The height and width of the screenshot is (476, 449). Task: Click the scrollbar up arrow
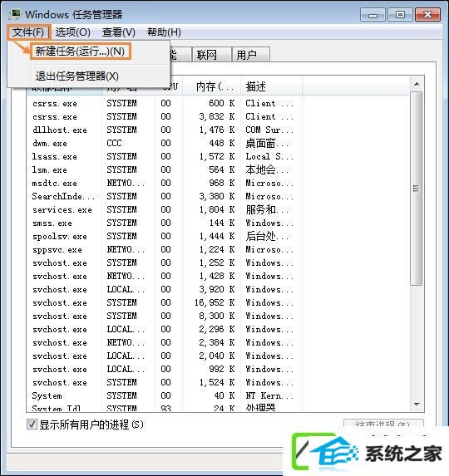point(417,84)
